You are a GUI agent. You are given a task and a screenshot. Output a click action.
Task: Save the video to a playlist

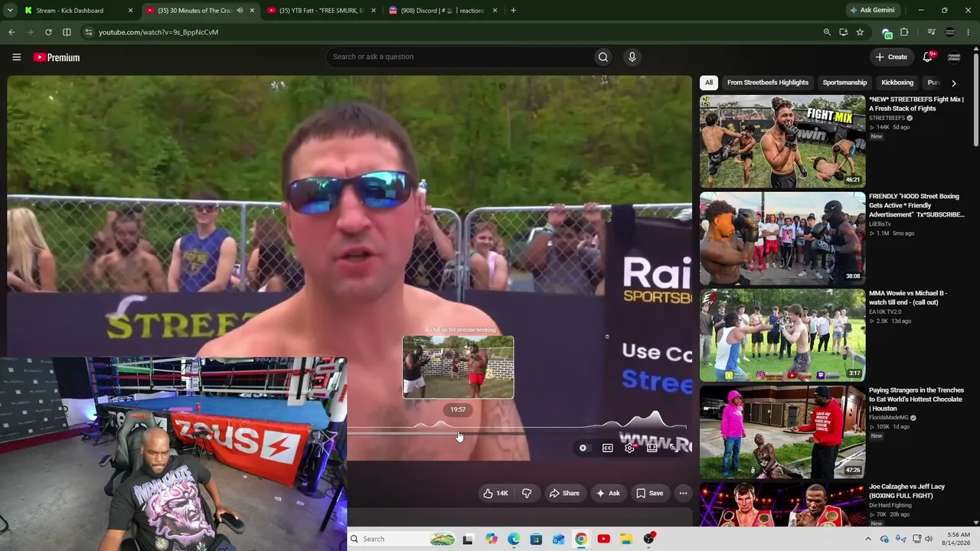coord(650,494)
